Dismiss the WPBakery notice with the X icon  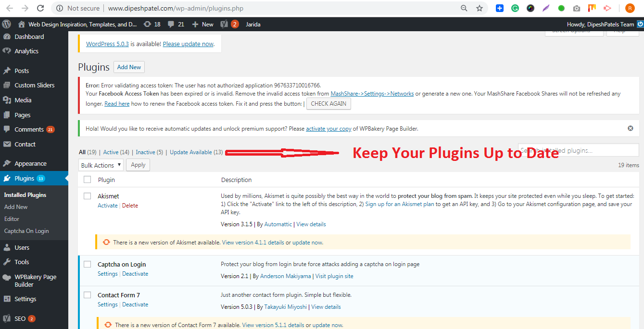pos(631,128)
